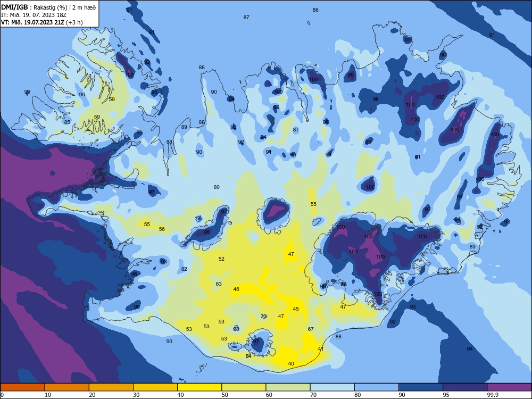Click the 'IT: Mið. 19. 07. 2023 18Z' line

click(x=34, y=15)
